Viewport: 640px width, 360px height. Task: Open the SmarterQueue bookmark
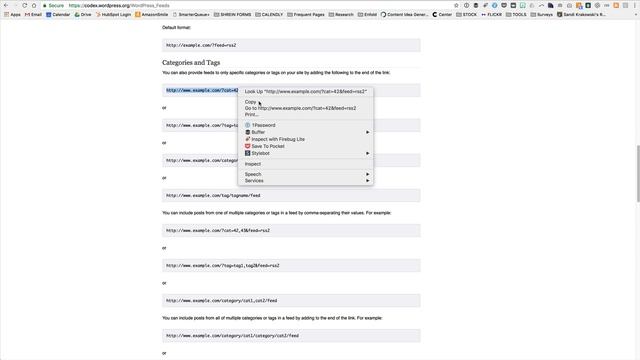point(191,14)
